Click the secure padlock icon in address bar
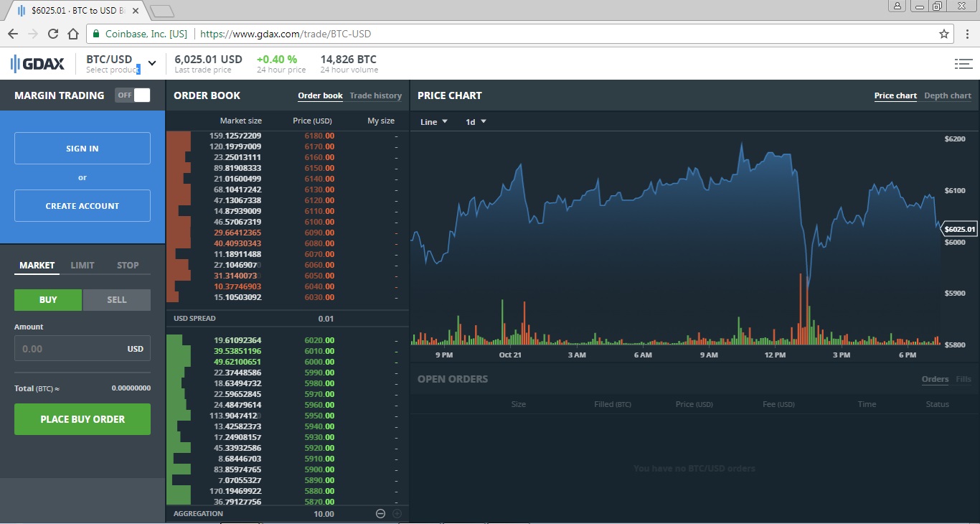Screen dimensions: 980x524 [x=96, y=34]
